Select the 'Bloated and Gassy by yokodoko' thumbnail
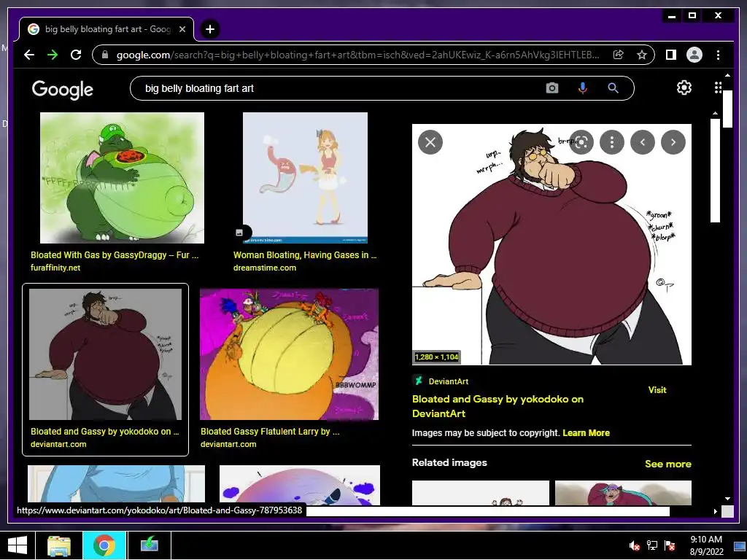Image resolution: width=747 pixels, height=560 pixels. point(105,354)
